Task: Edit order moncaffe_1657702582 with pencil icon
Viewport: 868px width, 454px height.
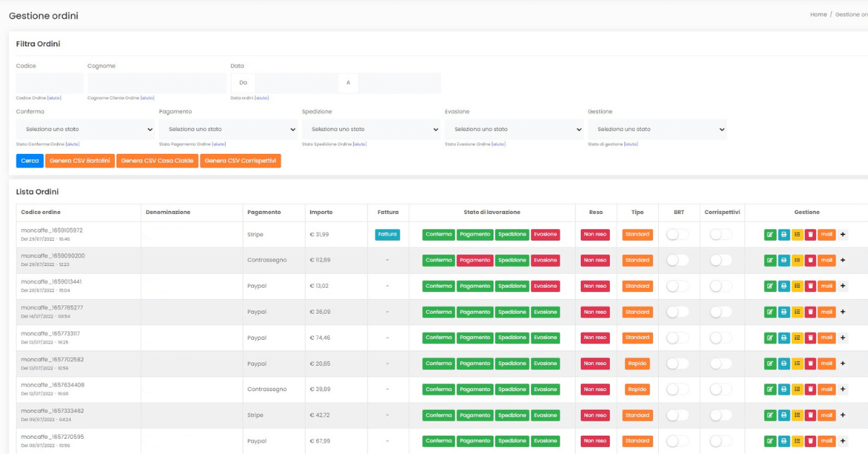Action: pos(770,364)
